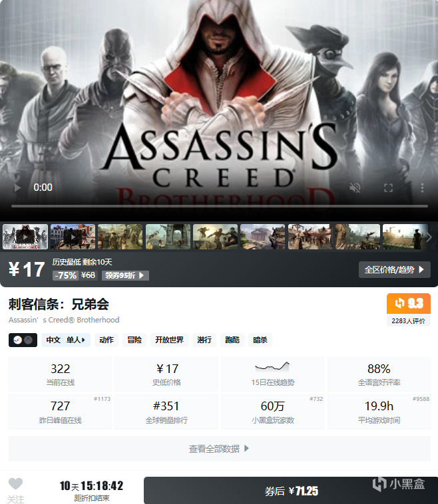Toggle the Steam platform switch
The height and width of the screenshot is (504, 438).
(x=23, y=340)
